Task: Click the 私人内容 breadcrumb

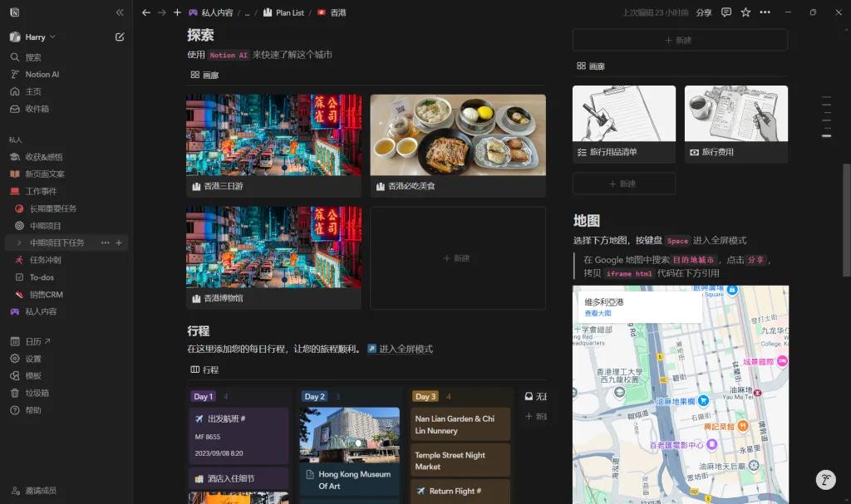Action: (x=210, y=12)
